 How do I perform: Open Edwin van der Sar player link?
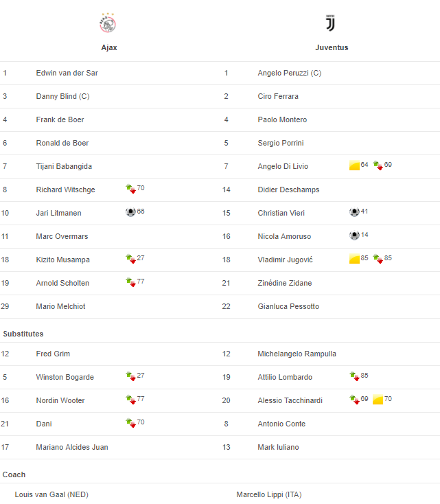(x=67, y=73)
